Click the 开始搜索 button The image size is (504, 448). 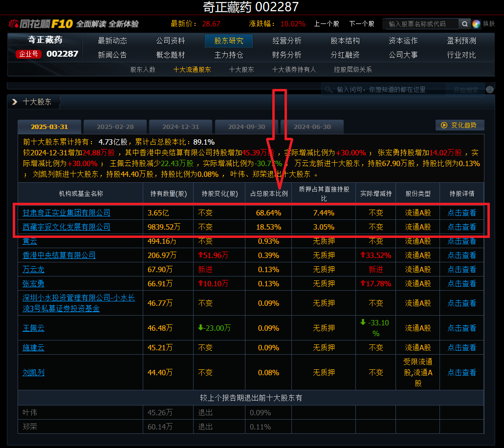pos(466,90)
